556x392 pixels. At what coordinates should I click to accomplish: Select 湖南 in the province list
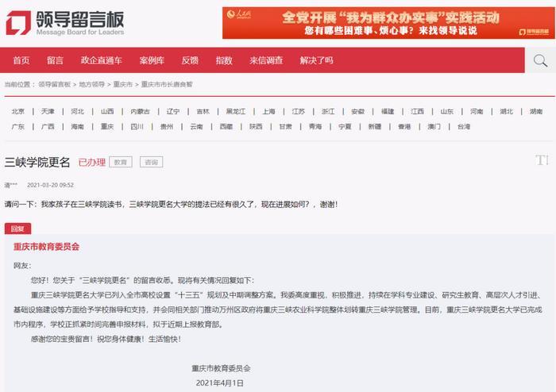tap(535, 112)
